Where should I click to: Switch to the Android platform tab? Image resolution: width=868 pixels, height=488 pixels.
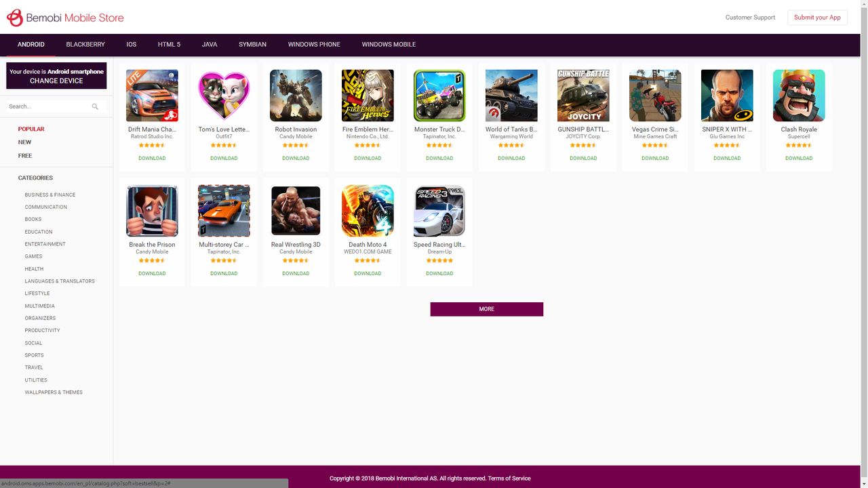(x=31, y=45)
